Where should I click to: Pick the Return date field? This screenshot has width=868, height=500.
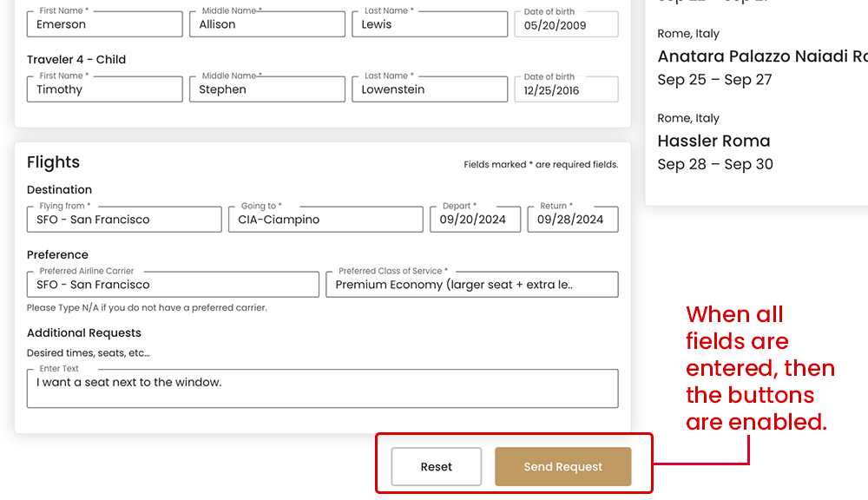(x=572, y=220)
